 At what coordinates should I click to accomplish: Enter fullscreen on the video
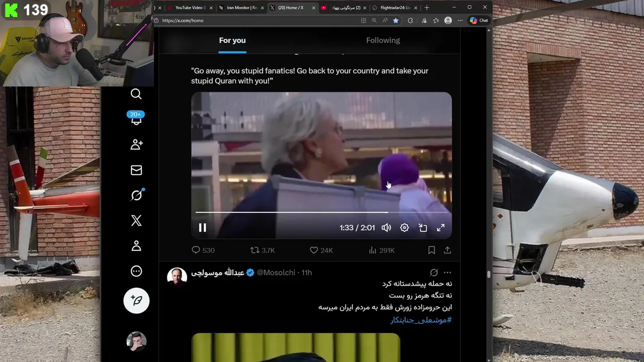441,228
